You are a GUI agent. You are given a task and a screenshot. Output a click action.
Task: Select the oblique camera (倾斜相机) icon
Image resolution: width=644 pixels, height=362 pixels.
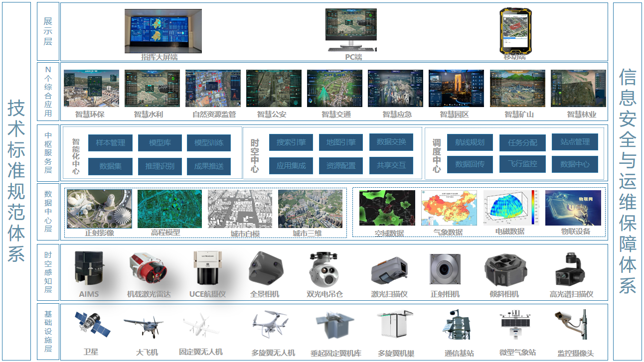click(505, 269)
